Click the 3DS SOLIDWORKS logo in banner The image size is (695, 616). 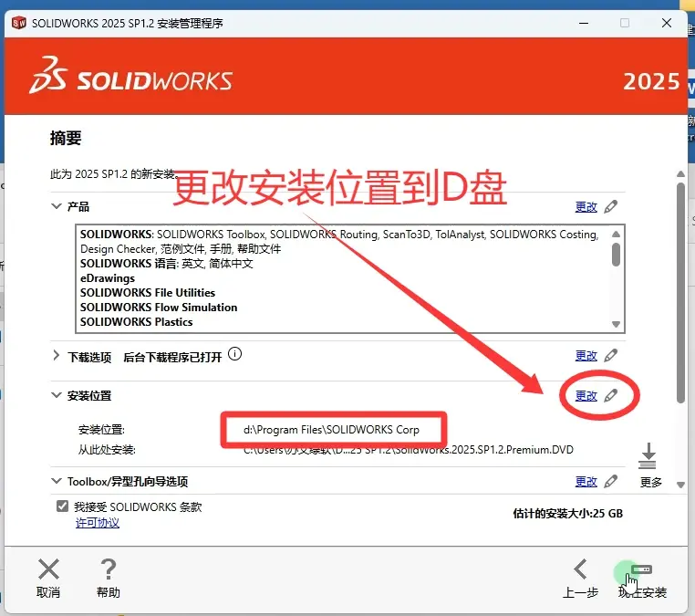130,76
